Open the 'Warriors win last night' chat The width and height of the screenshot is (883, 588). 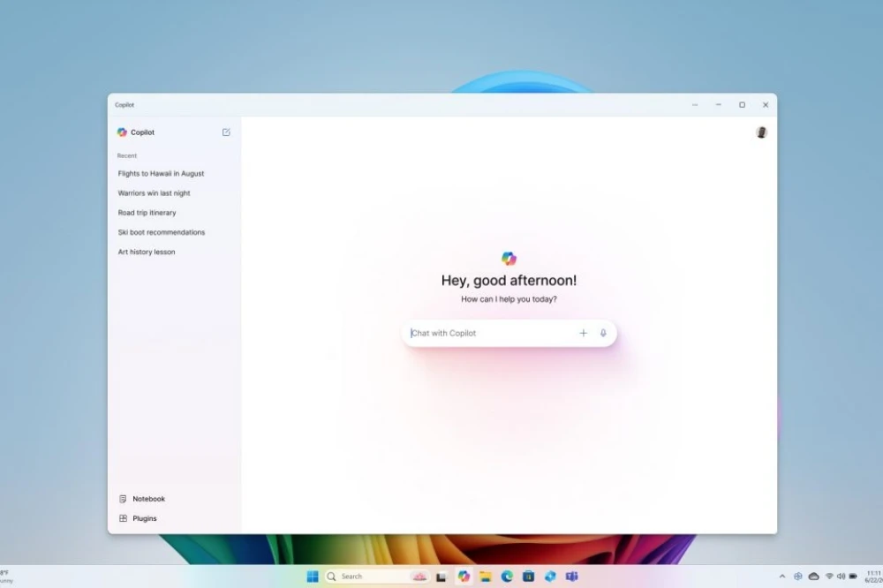(x=154, y=193)
